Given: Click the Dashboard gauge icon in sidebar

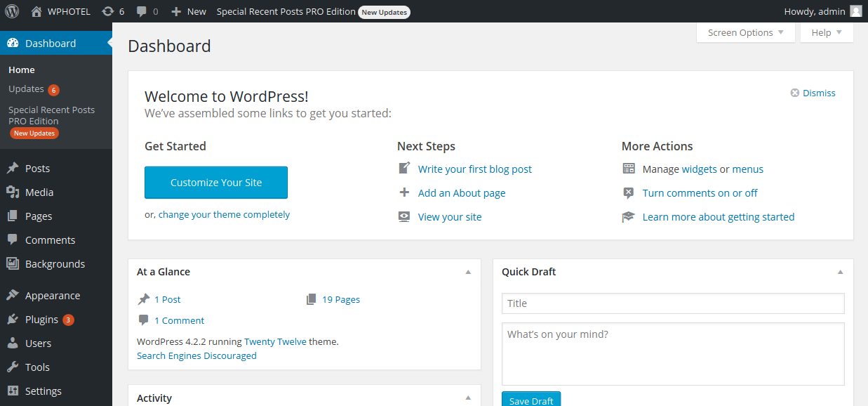Looking at the screenshot, I should click(x=13, y=44).
